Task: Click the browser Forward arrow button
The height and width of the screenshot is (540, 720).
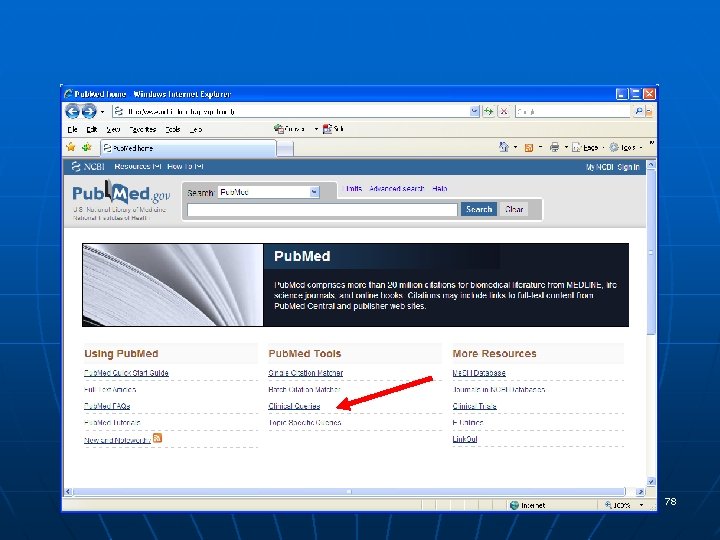Action: click(x=89, y=111)
